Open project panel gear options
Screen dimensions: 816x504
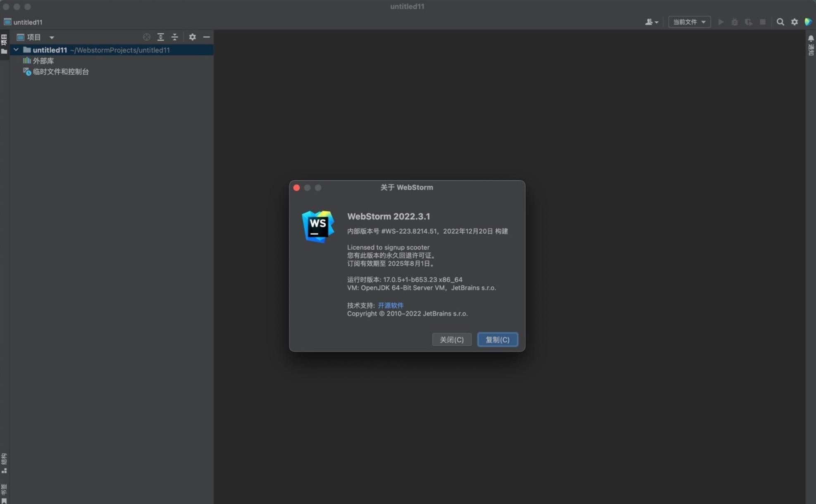[192, 37]
